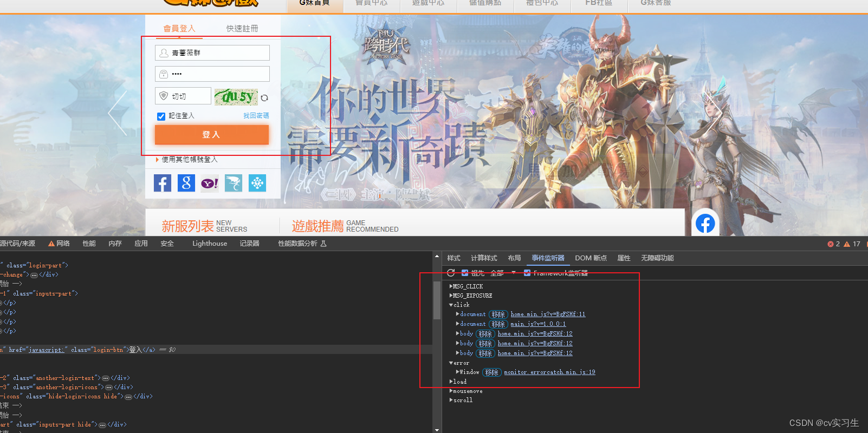Open the 网络 DevTools tab

pos(59,244)
